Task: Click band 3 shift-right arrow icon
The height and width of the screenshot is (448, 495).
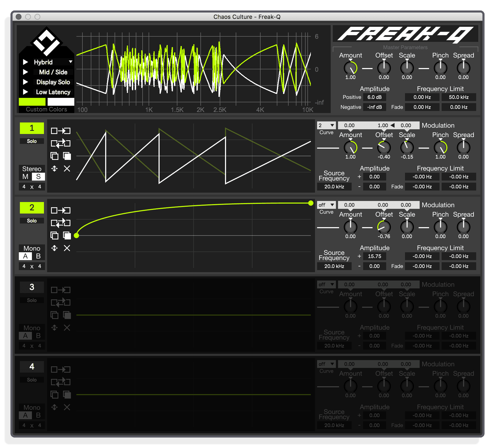Action: pyautogui.click(x=60, y=290)
